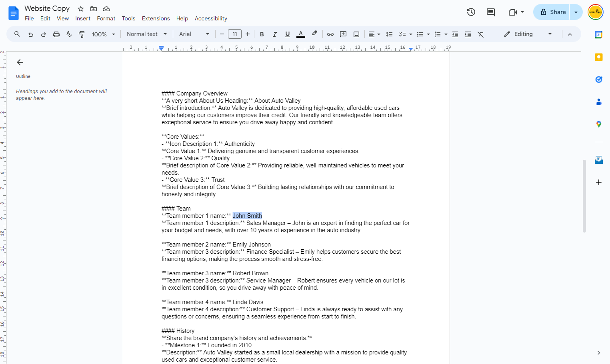Open Share options dropdown arrow
The height and width of the screenshot is (364, 610).
coord(576,12)
